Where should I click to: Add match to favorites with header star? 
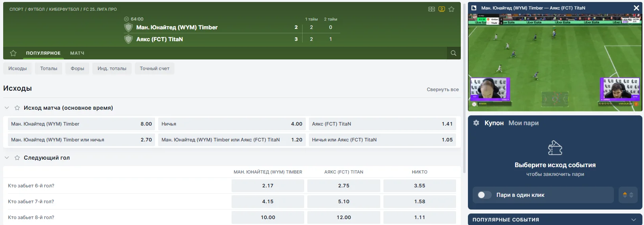coord(451,9)
